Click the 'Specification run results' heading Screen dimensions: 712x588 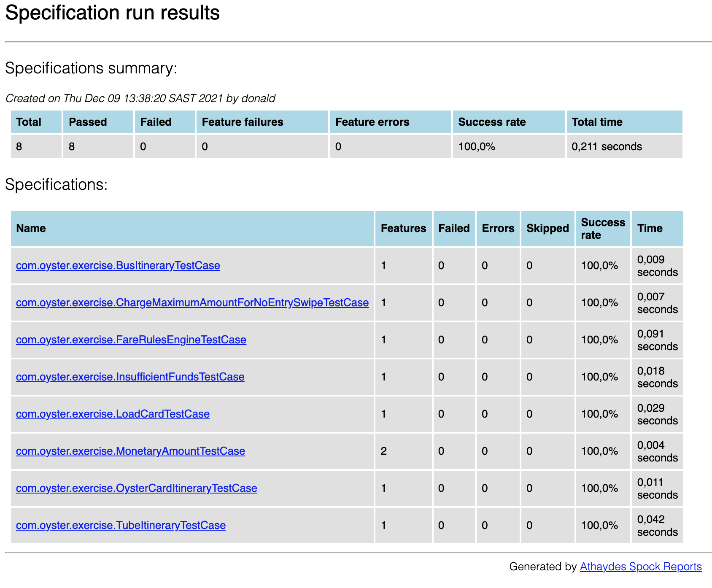[x=113, y=13]
